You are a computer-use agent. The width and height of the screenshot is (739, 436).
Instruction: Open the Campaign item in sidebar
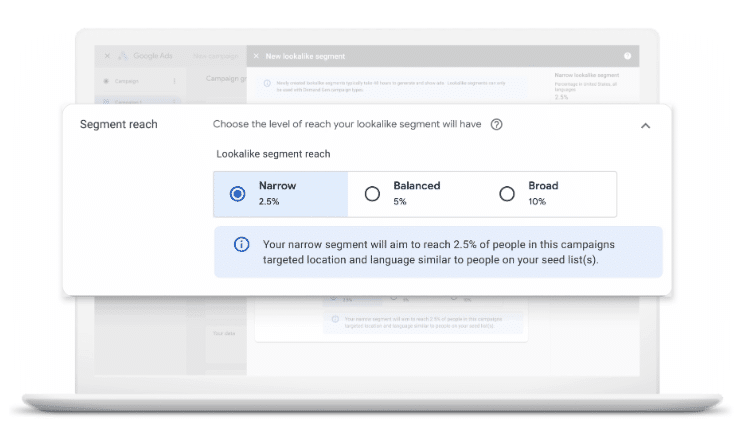127,81
